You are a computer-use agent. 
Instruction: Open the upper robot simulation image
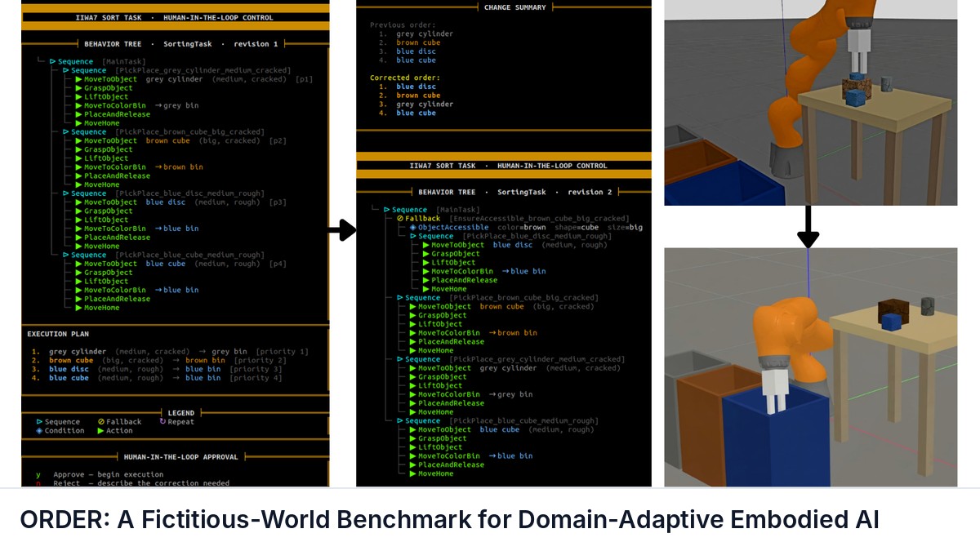(810, 102)
